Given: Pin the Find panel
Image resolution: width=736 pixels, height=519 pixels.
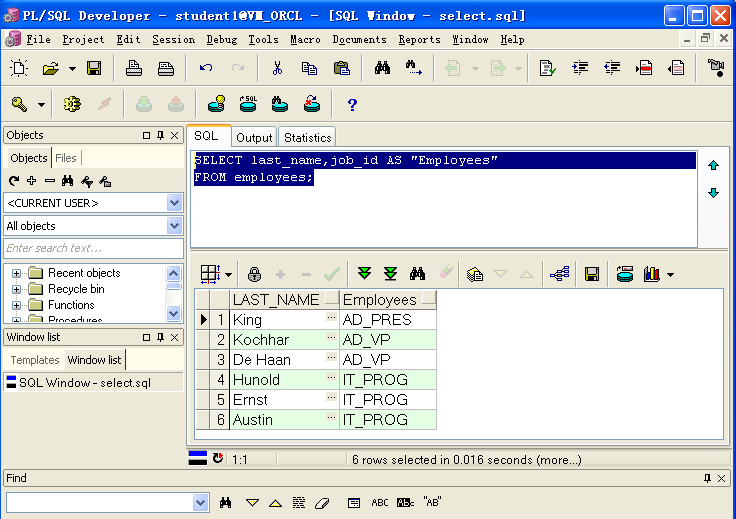Looking at the screenshot, I should pos(707,478).
